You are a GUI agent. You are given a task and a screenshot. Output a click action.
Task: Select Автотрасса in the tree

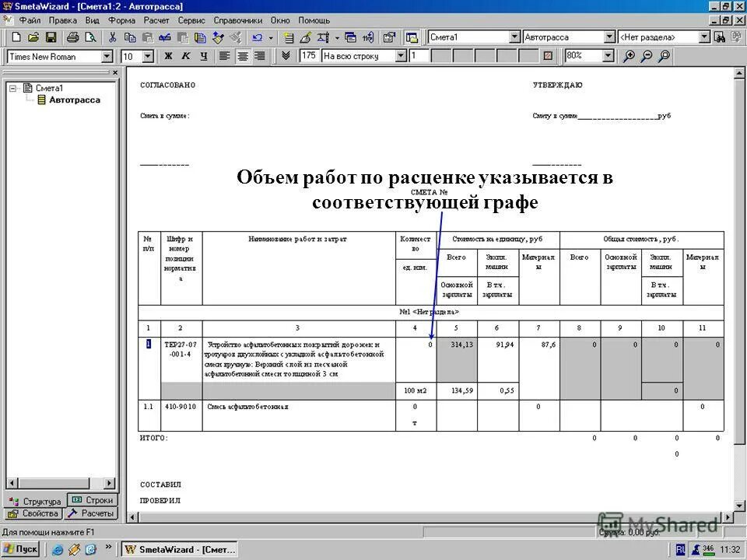[75, 100]
